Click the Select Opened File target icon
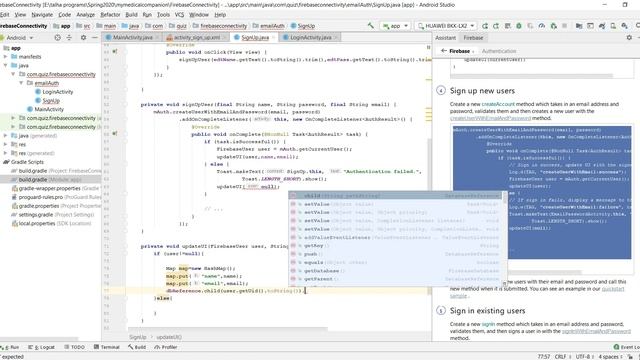This screenshot has width=640, height=360. pyautogui.click(x=58, y=38)
